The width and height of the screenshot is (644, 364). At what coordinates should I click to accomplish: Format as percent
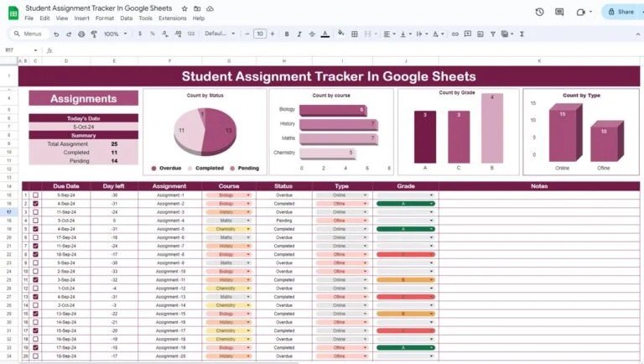pyautogui.click(x=153, y=34)
